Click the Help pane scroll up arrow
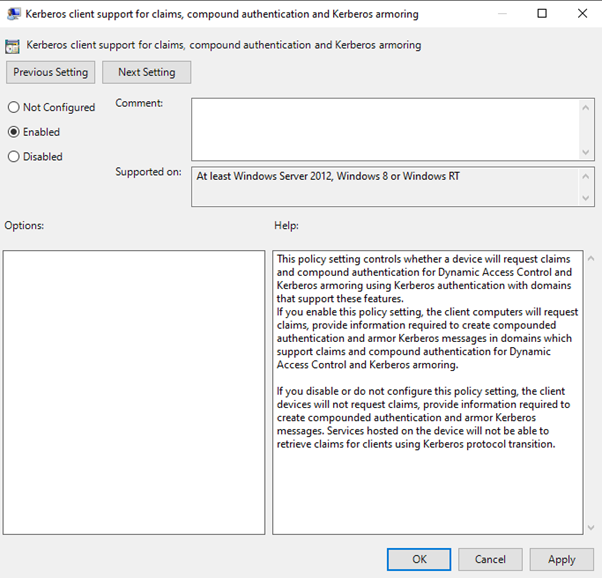Screen dimensions: 602x578 click(591, 259)
